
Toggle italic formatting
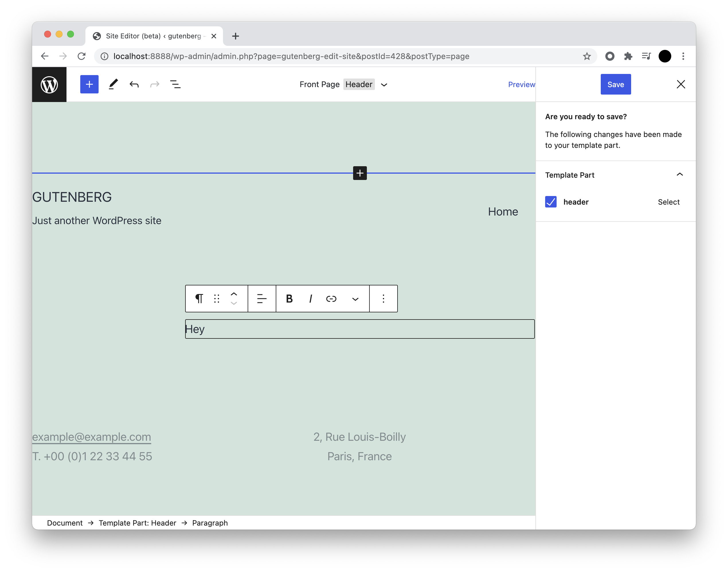click(x=310, y=298)
